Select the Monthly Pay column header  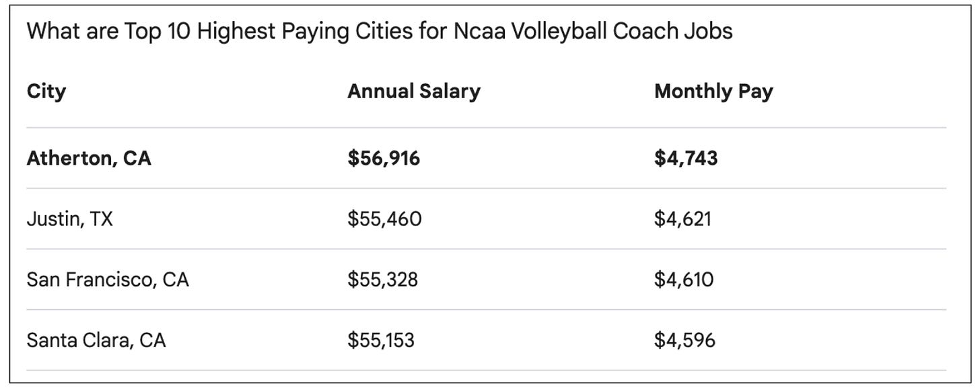[x=713, y=92]
